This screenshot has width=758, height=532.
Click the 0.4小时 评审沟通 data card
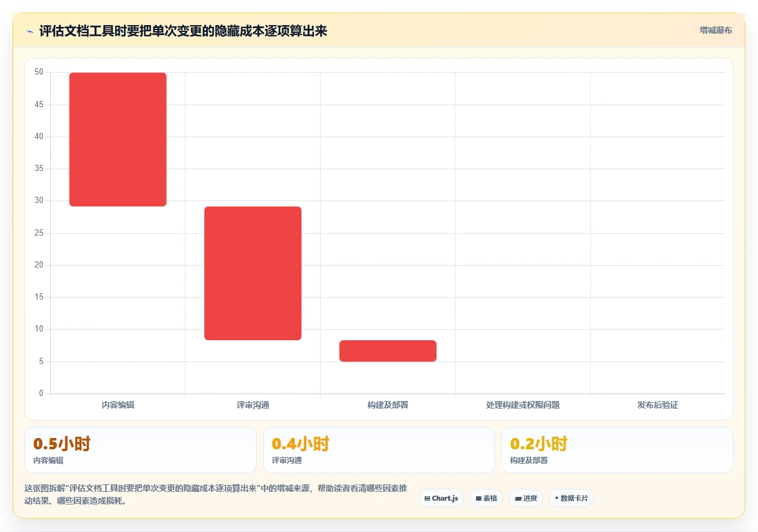[379, 450]
